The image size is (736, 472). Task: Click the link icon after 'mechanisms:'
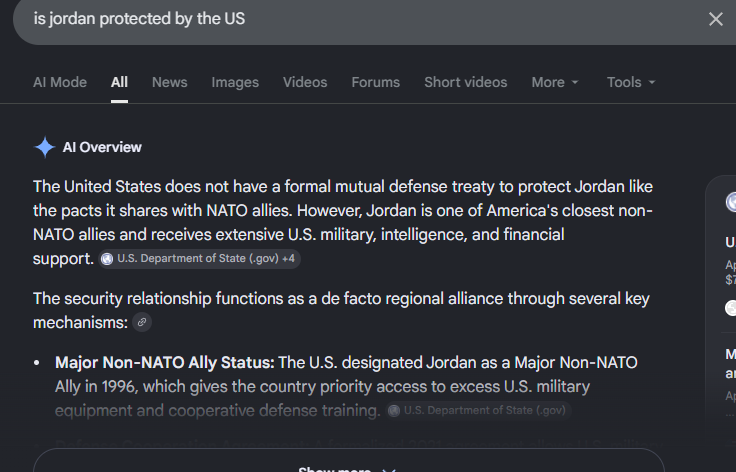(x=142, y=322)
